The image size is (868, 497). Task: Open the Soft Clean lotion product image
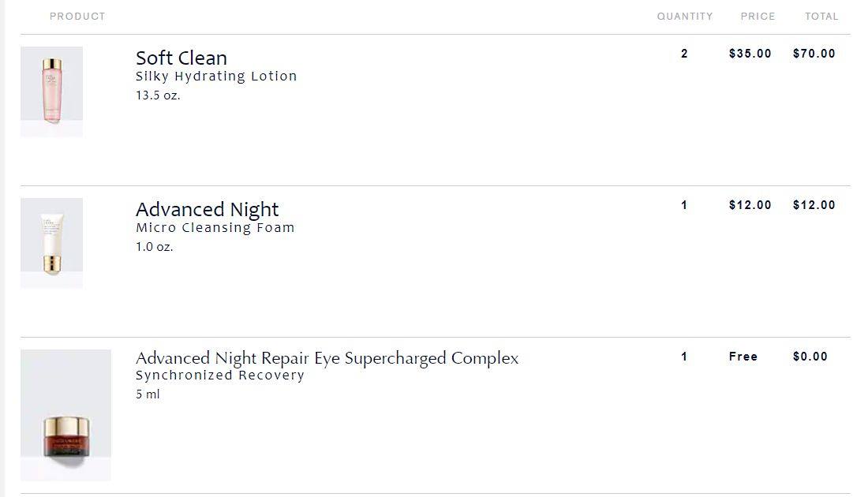51,92
